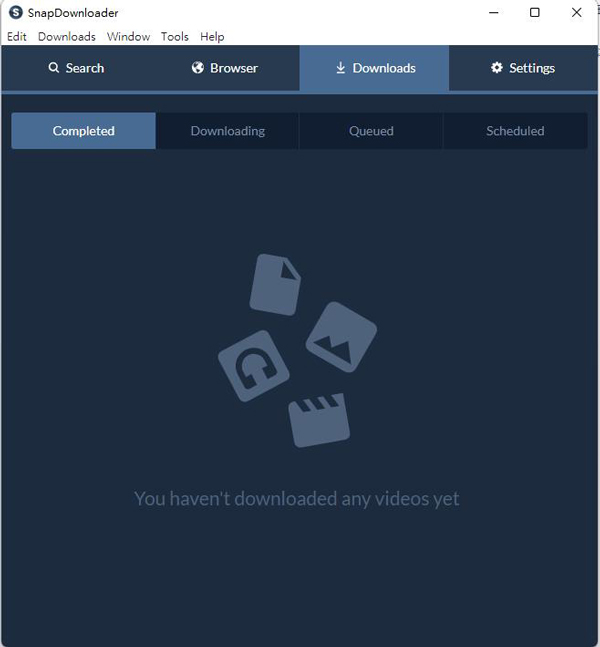Click the SnapDownloader logo in title bar
The image size is (600, 647).
click(x=16, y=12)
